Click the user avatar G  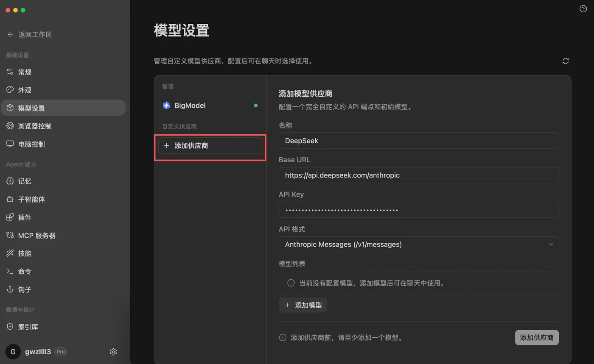pyautogui.click(x=13, y=352)
